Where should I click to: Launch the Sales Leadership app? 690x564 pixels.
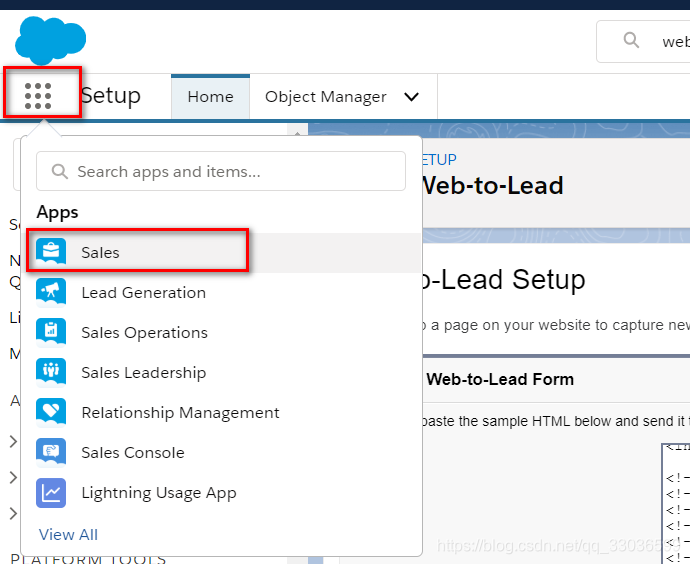click(223, 373)
